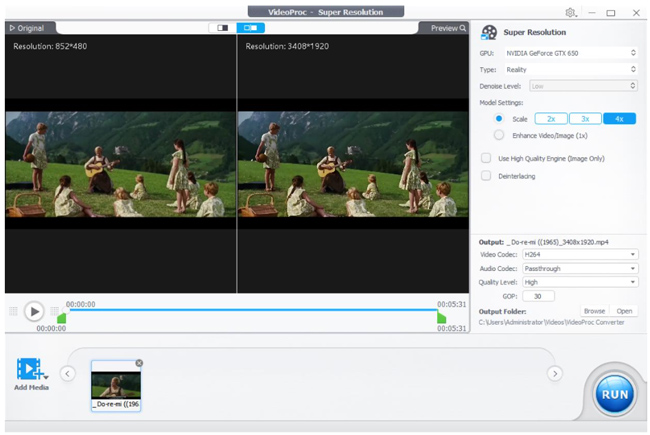Image resolution: width=650 pixels, height=435 pixels.
Task: Click the RUN button
Action: (x=615, y=394)
